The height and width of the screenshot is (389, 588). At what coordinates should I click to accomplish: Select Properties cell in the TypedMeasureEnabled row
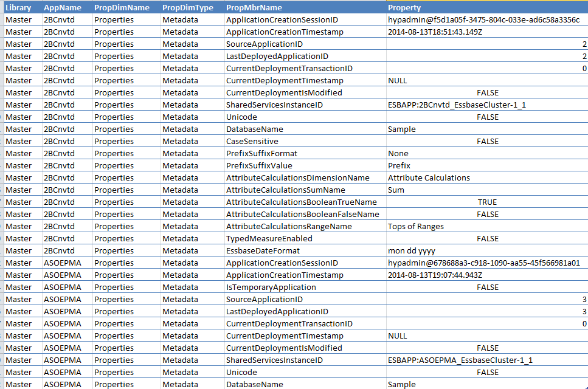coord(126,239)
